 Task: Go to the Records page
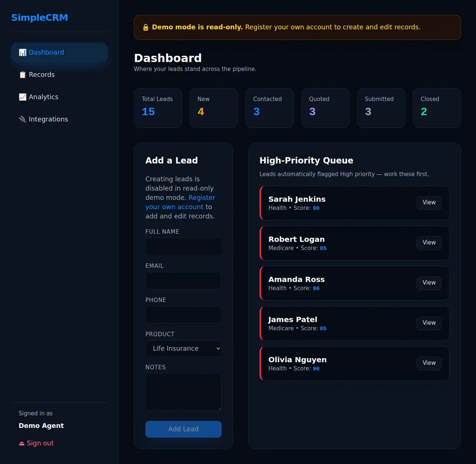pos(59,75)
